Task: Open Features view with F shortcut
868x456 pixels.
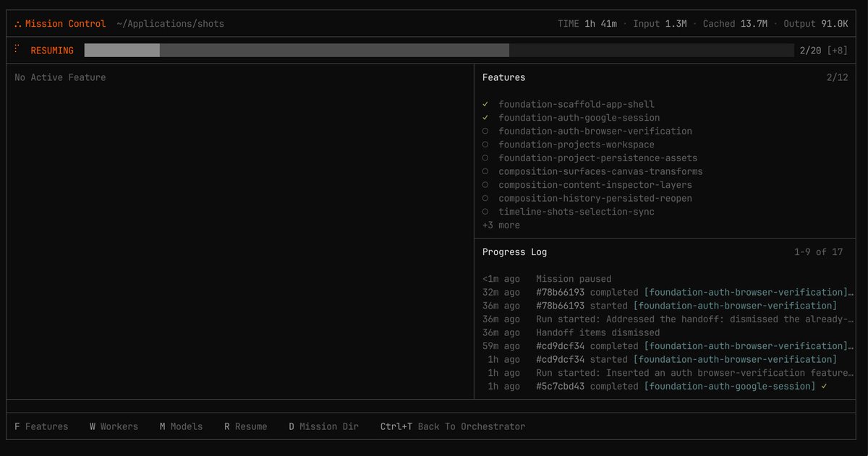Action: tap(41, 426)
